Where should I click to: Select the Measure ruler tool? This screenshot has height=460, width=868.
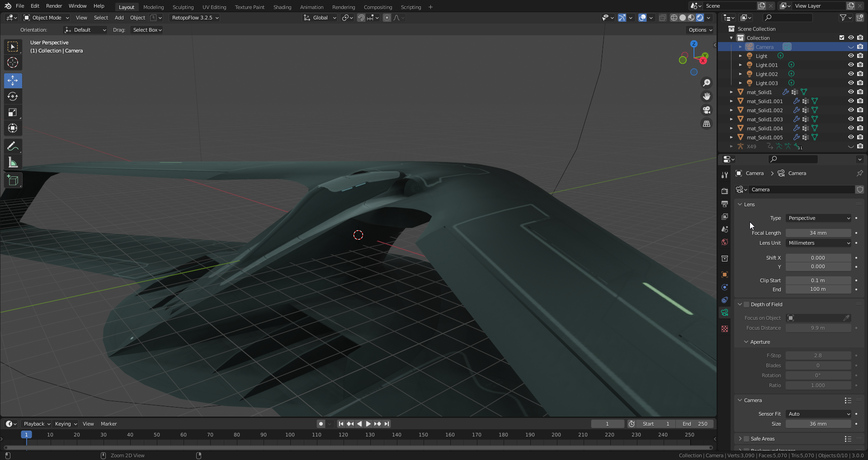point(13,163)
